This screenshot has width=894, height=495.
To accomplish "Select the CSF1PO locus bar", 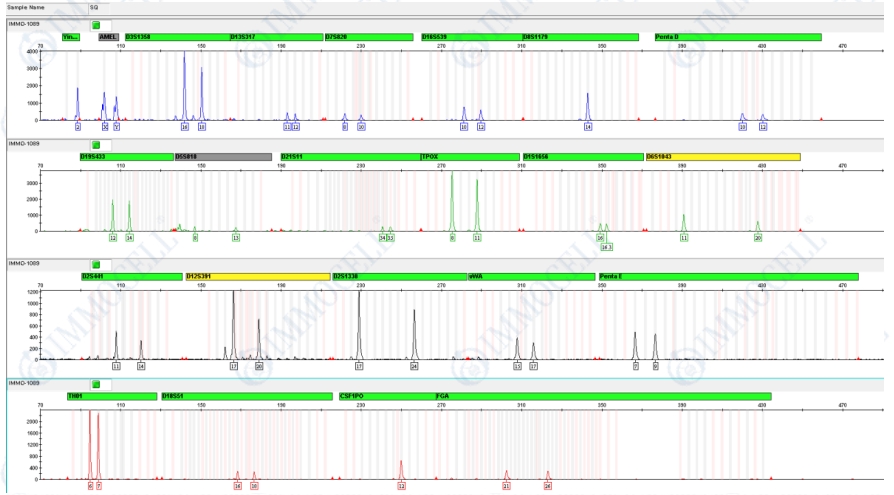I will [385, 397].
